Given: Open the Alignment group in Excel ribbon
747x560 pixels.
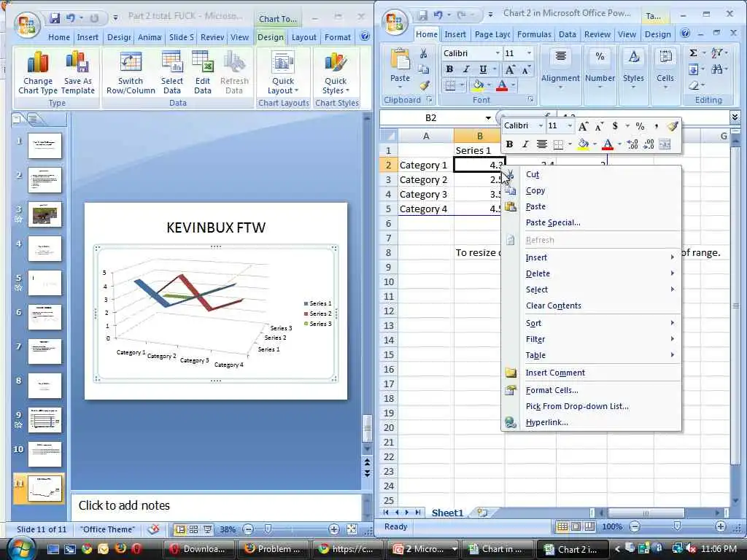Looking at the screenshot, I should click(x=560, y=69).
